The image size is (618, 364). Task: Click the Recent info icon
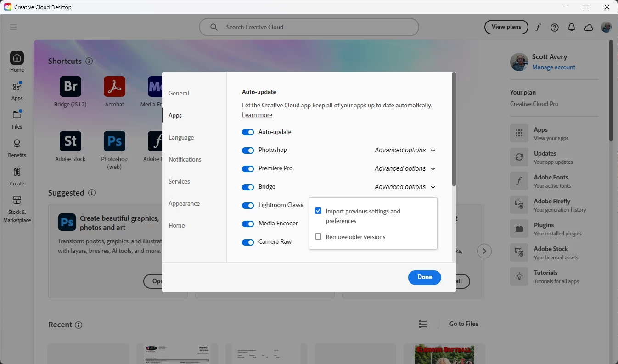pyautogui.click(x=79, y=325)
